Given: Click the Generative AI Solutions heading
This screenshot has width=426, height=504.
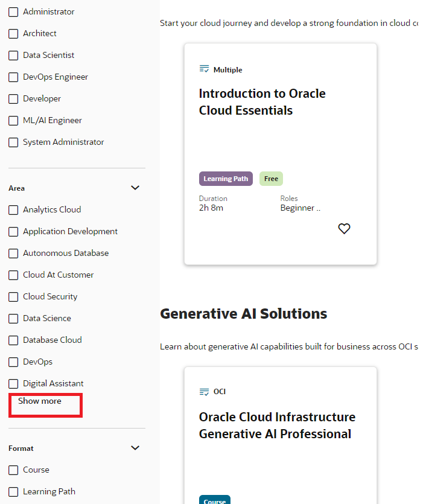Looking at the screenshot, I should pos(244,314).
